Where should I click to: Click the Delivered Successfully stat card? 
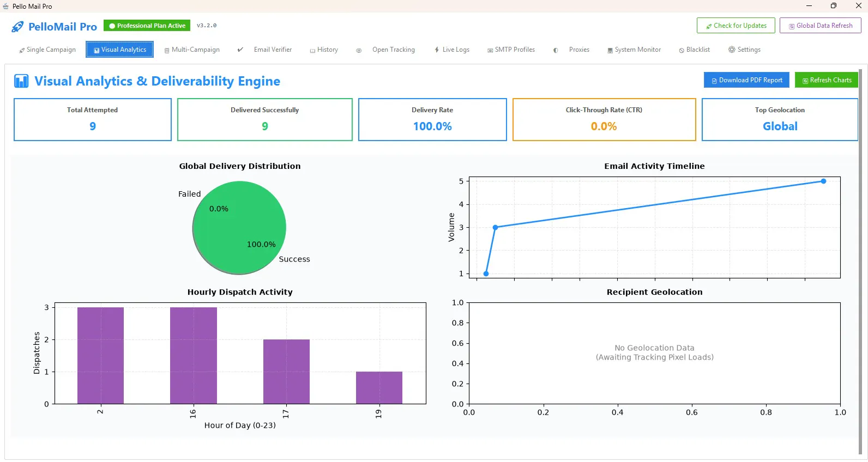coord(265,120)
